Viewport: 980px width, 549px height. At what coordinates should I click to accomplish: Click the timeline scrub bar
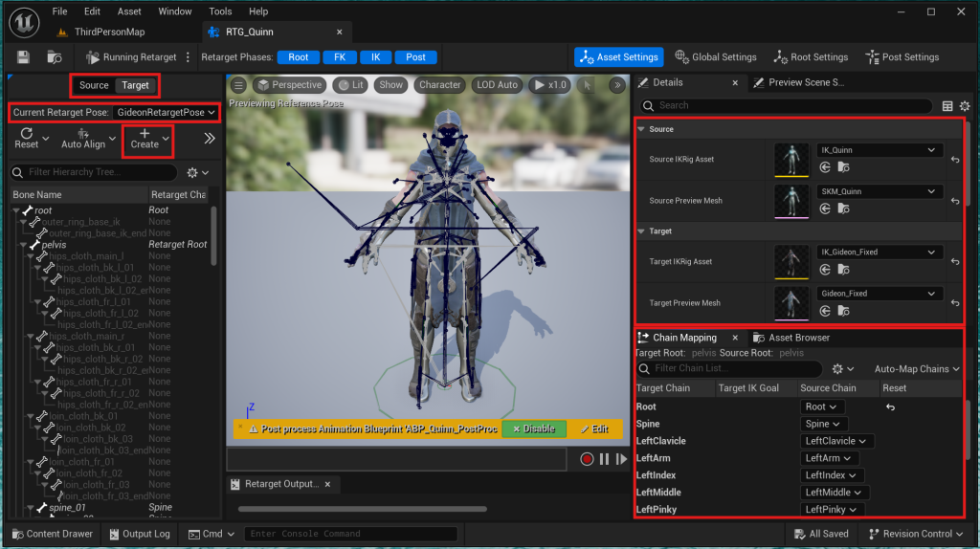tap(396, 459)
